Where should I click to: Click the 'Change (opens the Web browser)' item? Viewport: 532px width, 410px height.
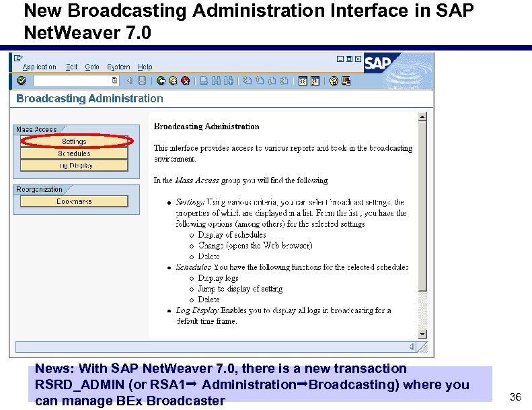click(x=255, y=245)
